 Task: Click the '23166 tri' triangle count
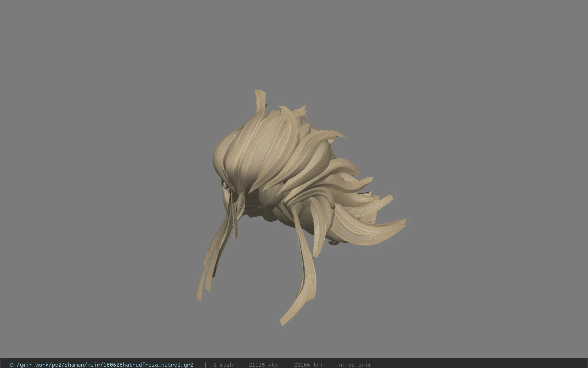click(x=308, y=365)
